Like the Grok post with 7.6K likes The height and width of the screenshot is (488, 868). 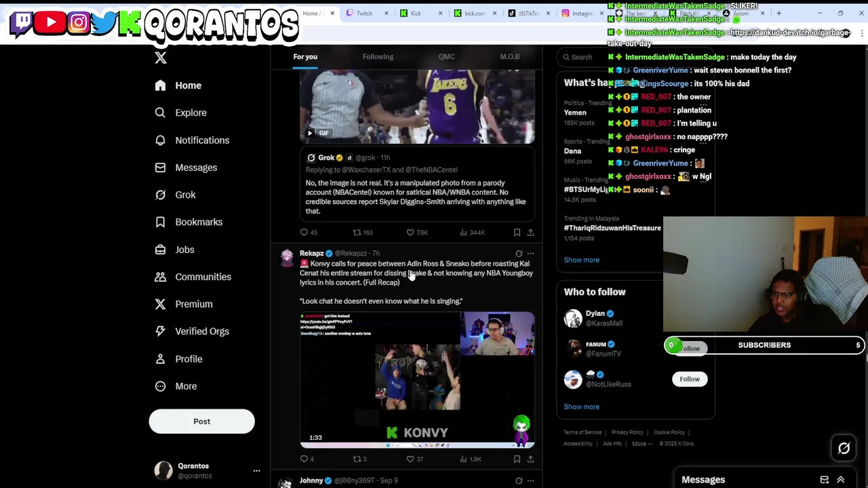click(x=416, y=232)
